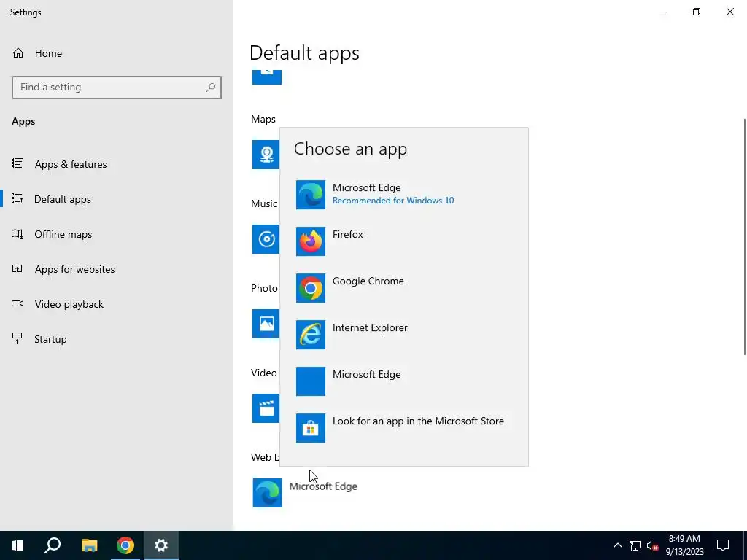Click the Home icon in the sidebar
Viewport: 747px width, 560px height.
click(x=18, y=53)
